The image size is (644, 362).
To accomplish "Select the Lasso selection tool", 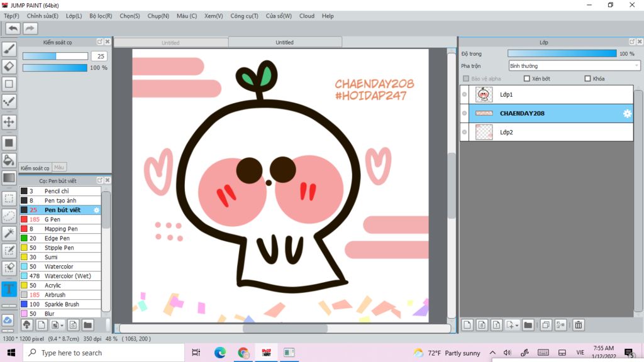I will pos(9,216).
